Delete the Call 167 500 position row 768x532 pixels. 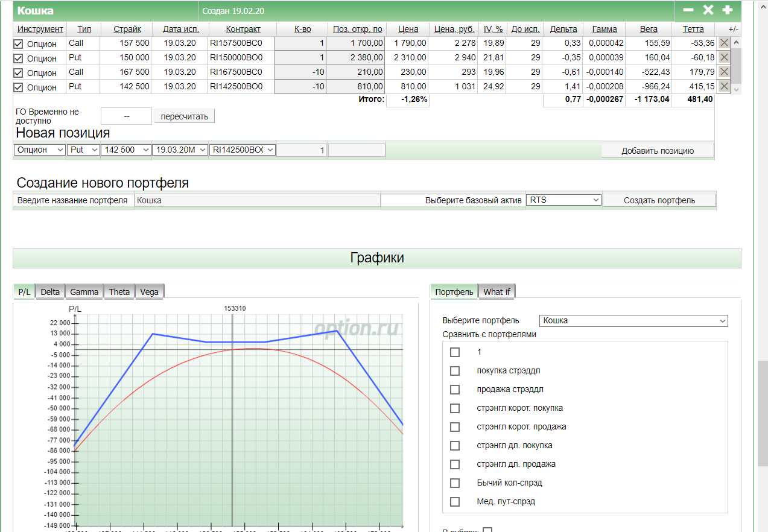725,72
